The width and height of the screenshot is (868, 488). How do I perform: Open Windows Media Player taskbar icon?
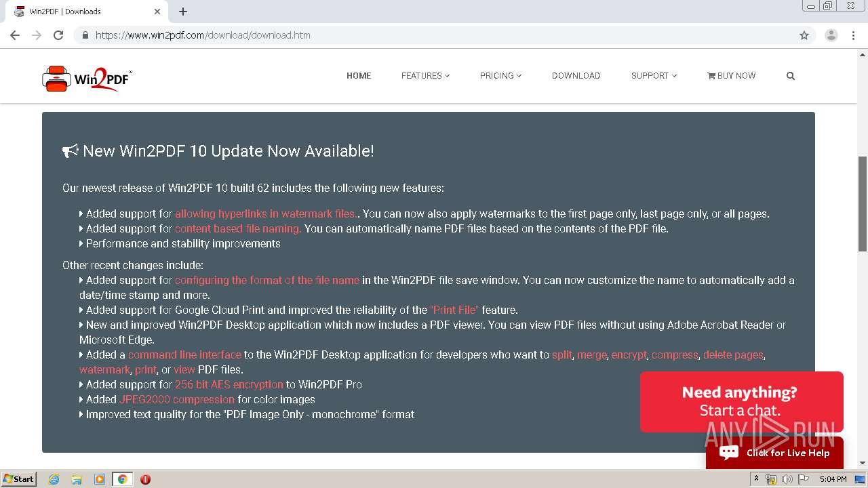(x=100, y=479)
